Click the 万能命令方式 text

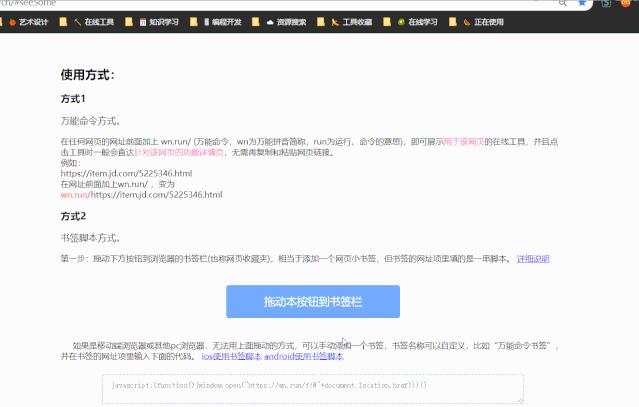(x=90, y=121)
